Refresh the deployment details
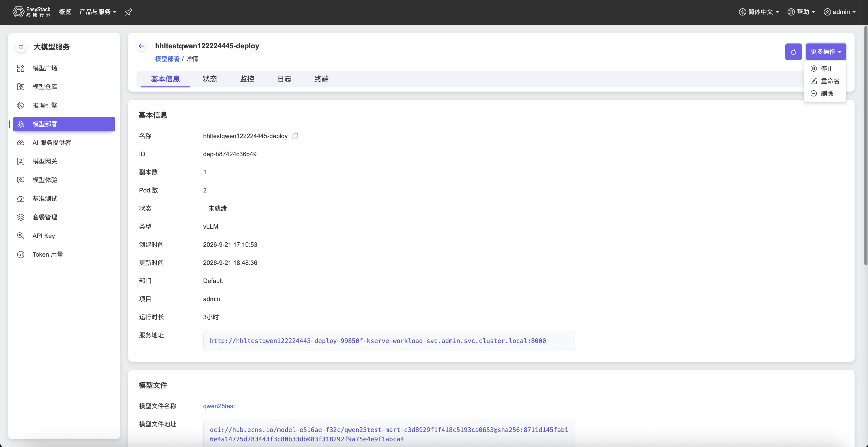The image size is (868, 447). [x=793, y=51]
